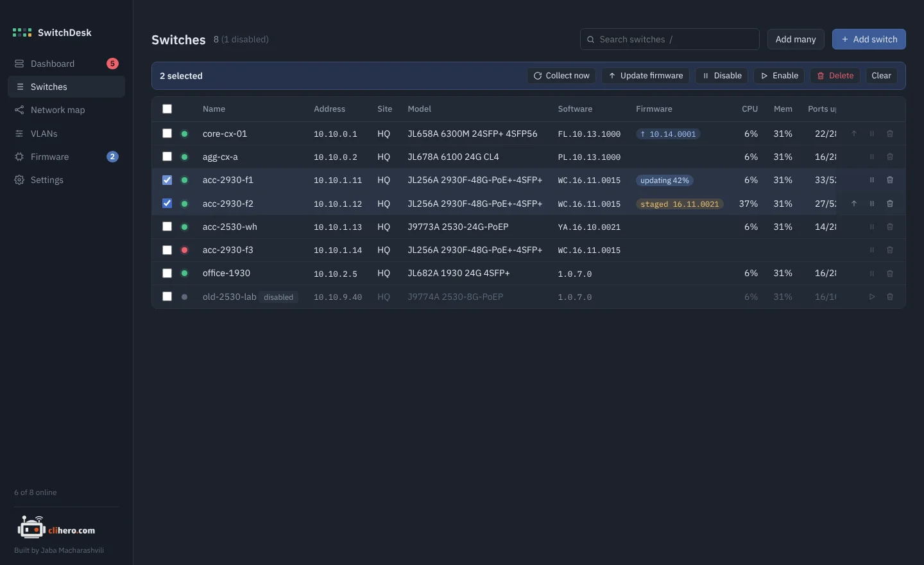Enable old-2530-lab with its play icon

click(x=872, y=297)
